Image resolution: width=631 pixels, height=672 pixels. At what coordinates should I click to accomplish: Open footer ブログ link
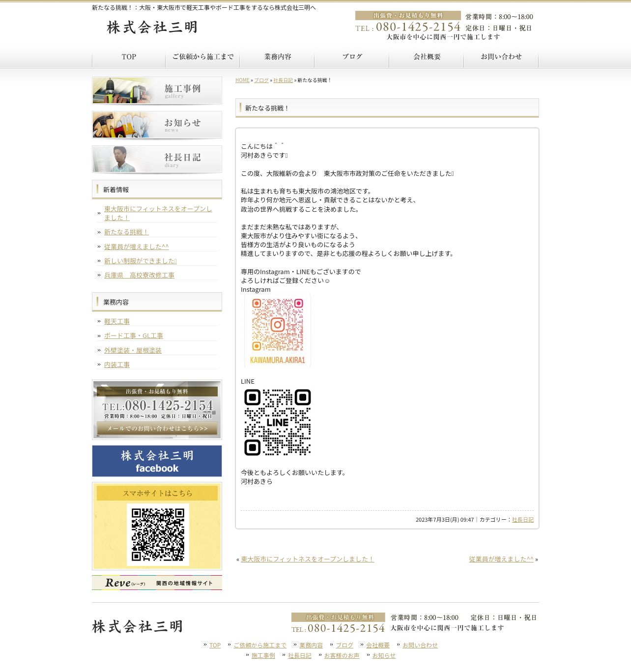click(x=344, y=645)
